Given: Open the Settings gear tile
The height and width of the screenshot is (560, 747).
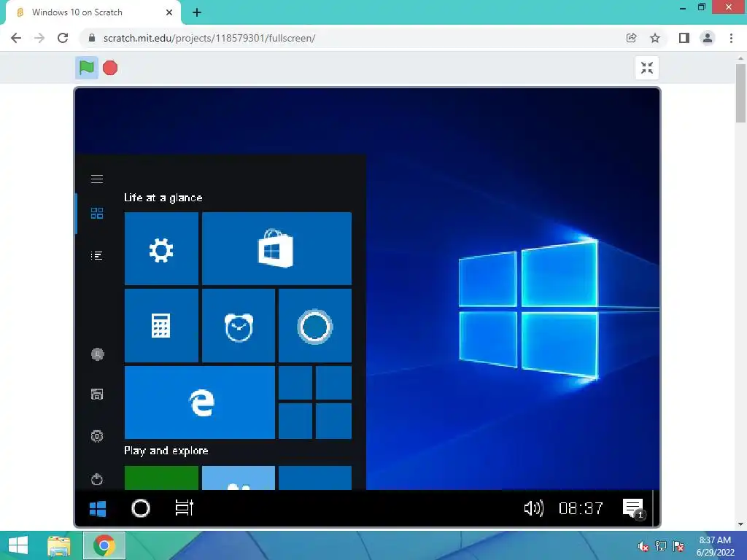Looking at the screenshot, I should coord(161,249).
